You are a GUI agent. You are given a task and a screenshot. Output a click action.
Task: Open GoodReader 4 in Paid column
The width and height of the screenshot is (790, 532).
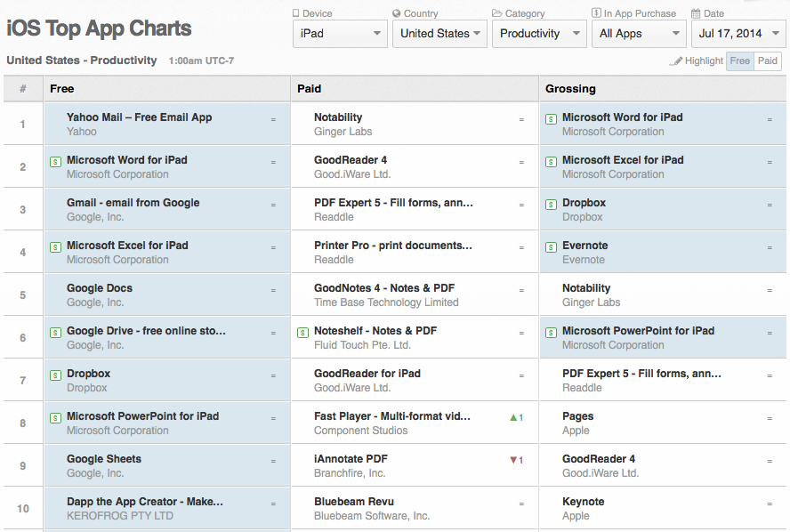point(351,160)
